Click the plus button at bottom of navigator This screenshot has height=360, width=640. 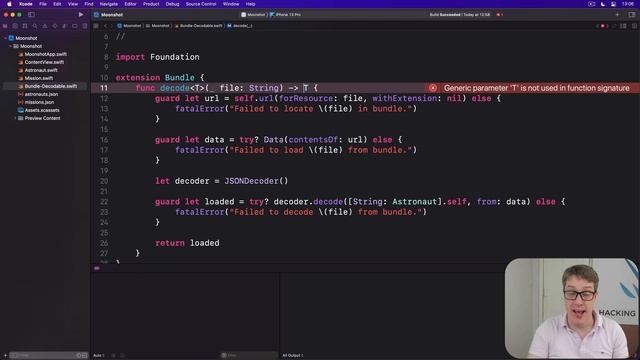click(5, 356)
